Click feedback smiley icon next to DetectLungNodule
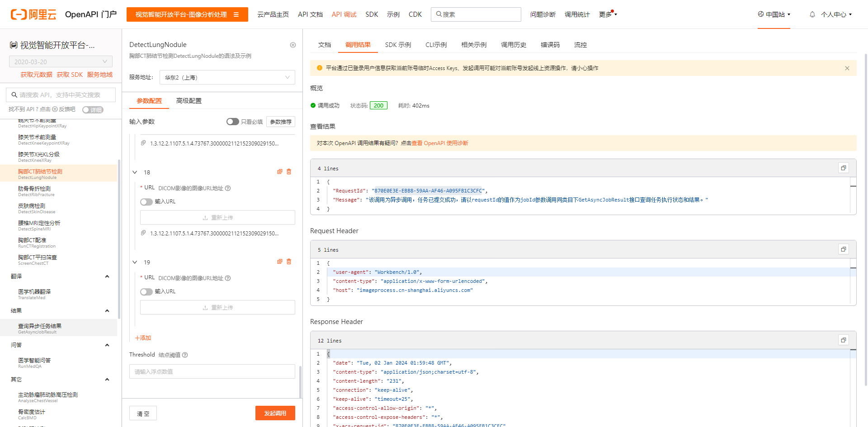The image size is (868, 427). [x=293, y=45]
